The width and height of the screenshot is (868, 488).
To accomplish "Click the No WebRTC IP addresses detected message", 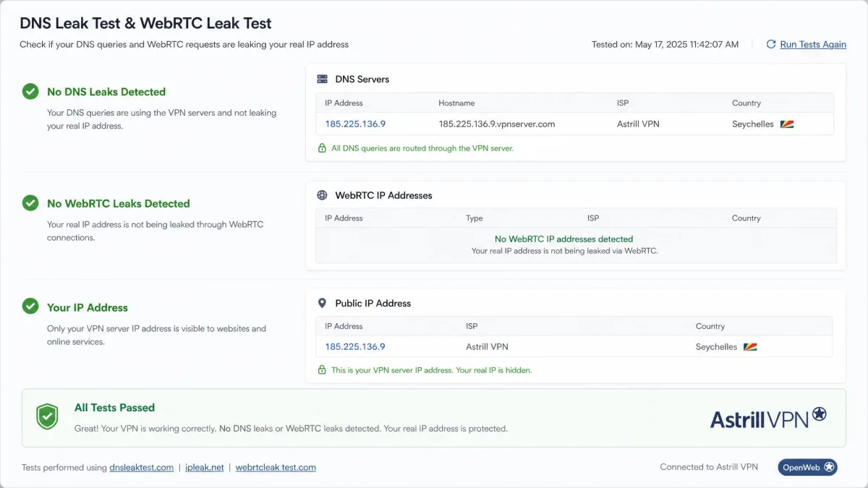I will (x=563, y=239).
